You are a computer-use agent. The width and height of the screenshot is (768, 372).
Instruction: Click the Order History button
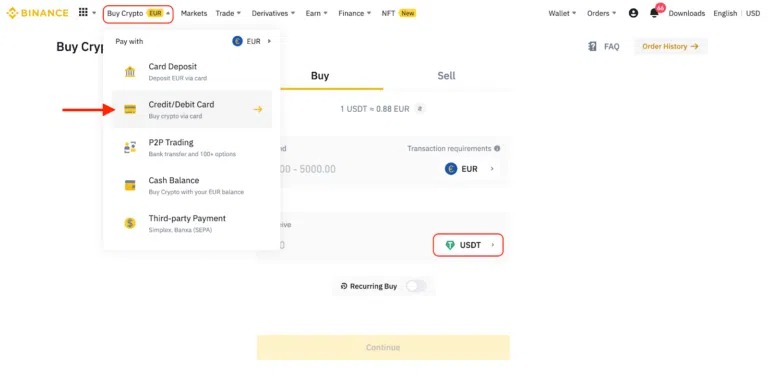pyautogui.click(x=671, y=46)
